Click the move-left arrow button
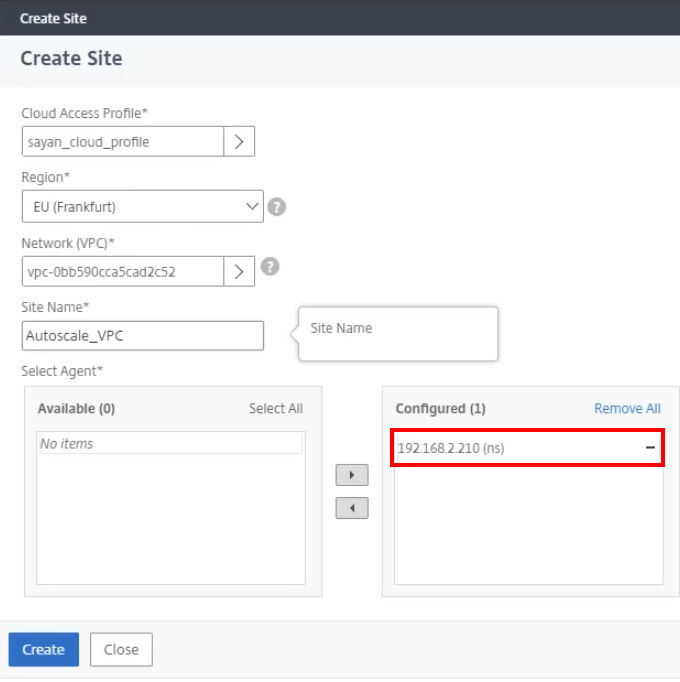 [x=352, y=508]
